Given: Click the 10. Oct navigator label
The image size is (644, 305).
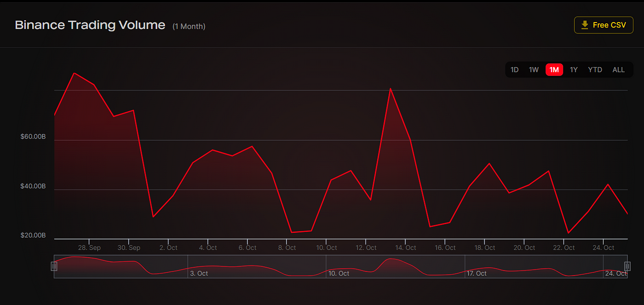Looking at the screenshot, I should pyautogui.click(x=339, y=273).
